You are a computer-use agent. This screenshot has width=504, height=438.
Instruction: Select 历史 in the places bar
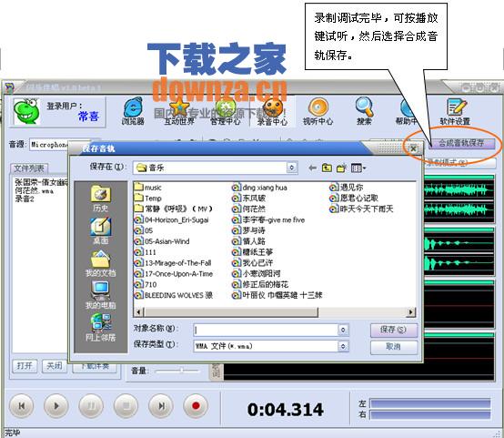tap(100, 199)
